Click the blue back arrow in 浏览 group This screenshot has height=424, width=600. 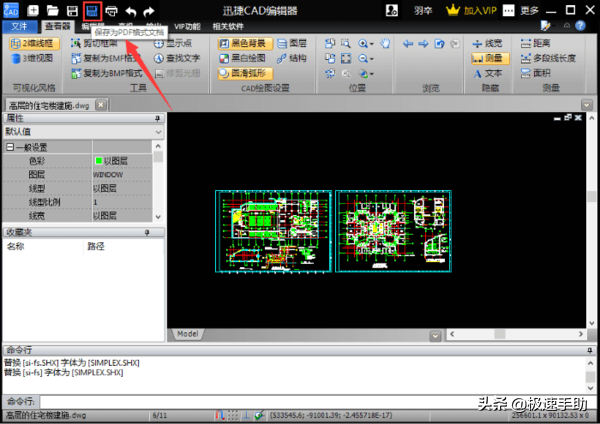coord(408,44)
